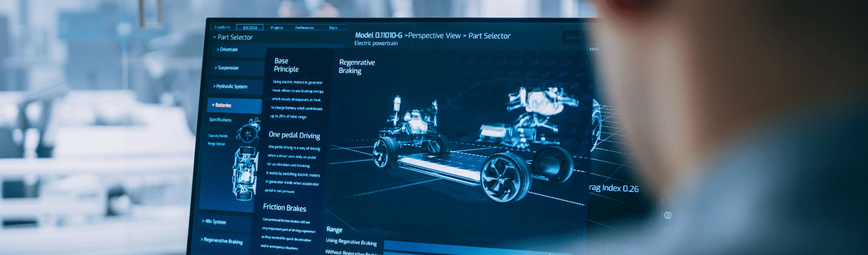Select the 0.11010-G tab
Viewport: 868px width, 255px height.
click(250, 27)
